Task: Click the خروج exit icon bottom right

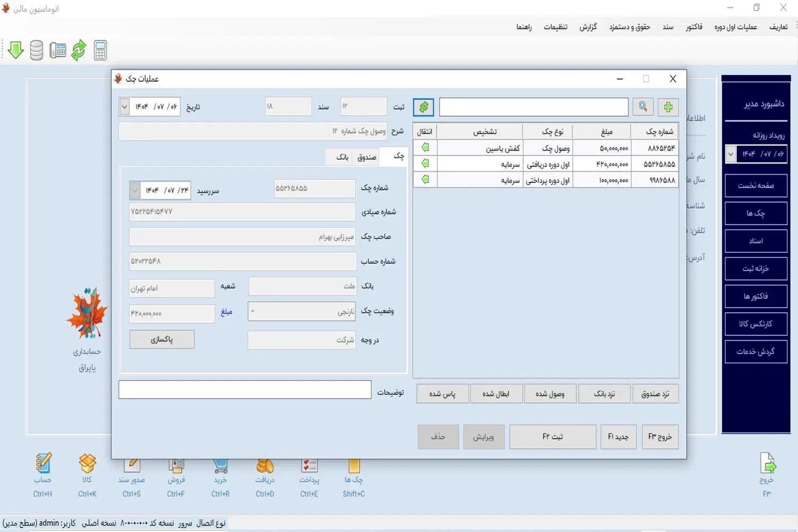Action: tap(767, 464)
